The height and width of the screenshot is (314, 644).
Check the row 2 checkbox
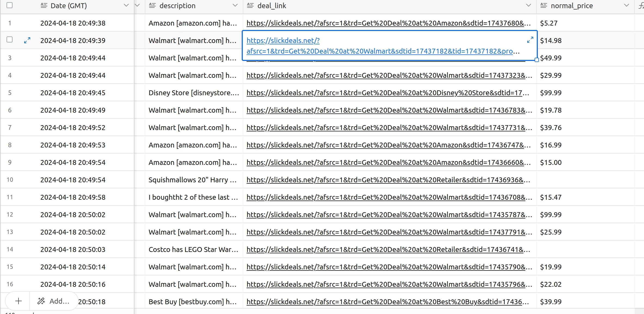(x=10, y=40)
